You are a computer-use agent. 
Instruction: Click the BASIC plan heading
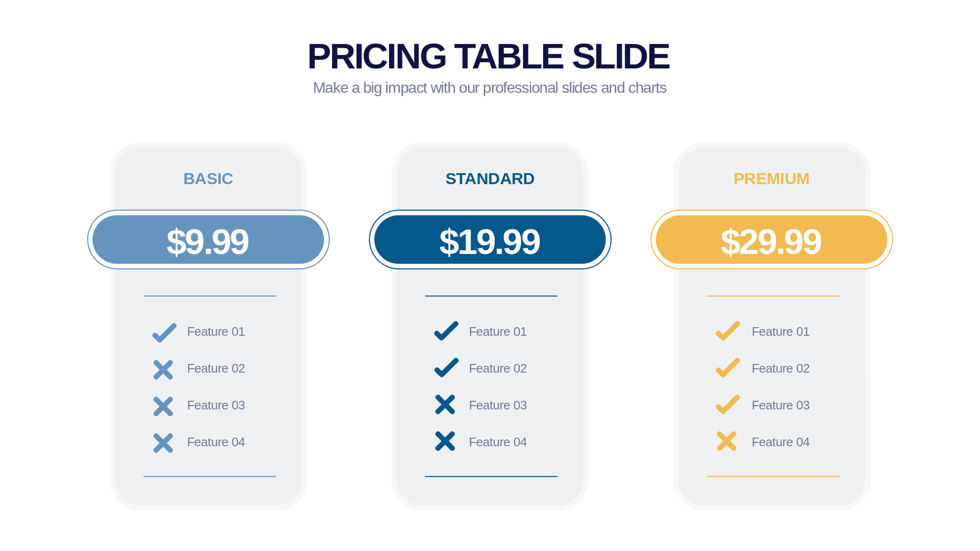(208, 179)
